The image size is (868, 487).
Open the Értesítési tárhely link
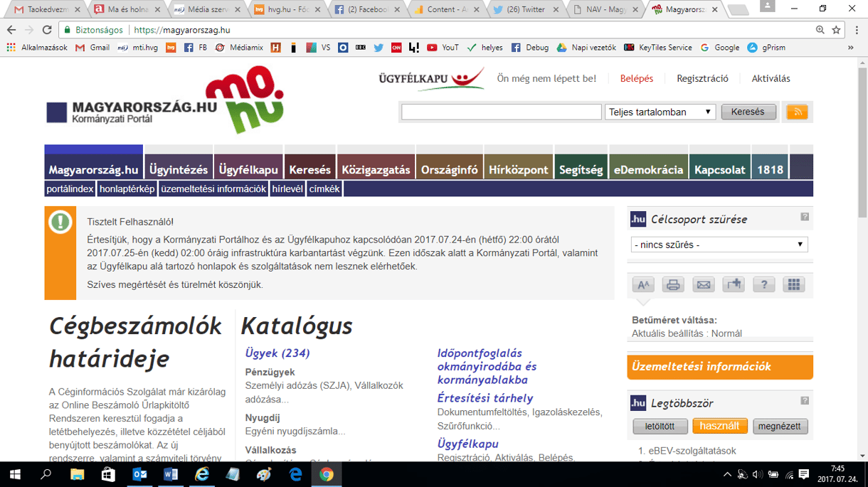coord(485,398)
